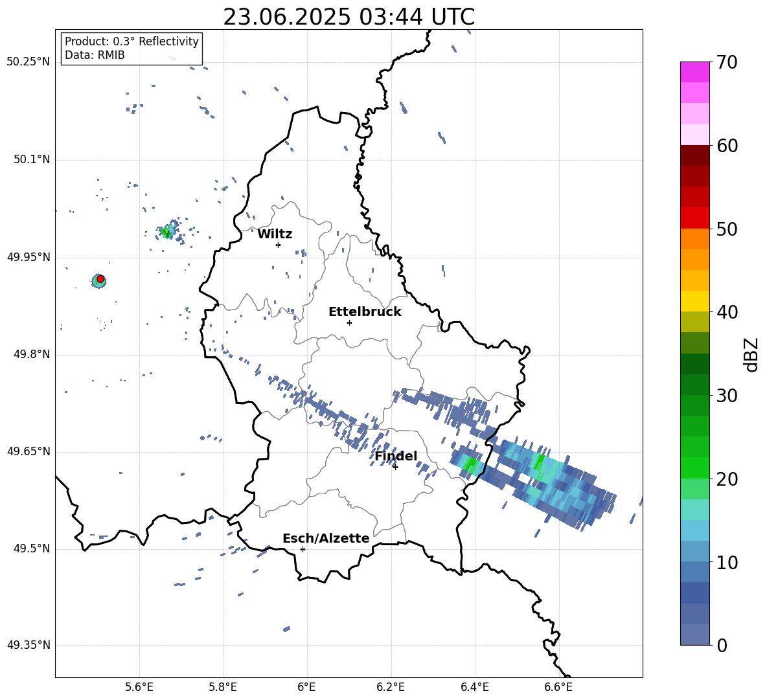Click the cross marker under Ettelbruck
Viewport: 767px width, 700px height.
pos(349,322)
